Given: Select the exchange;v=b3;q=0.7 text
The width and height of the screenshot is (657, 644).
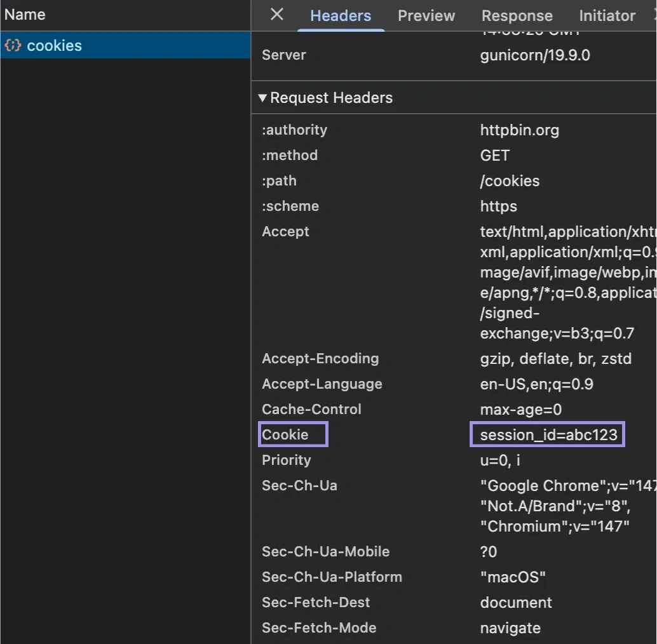Looking at the screenshot, I should pyautogui.click(x=557, y=333).
